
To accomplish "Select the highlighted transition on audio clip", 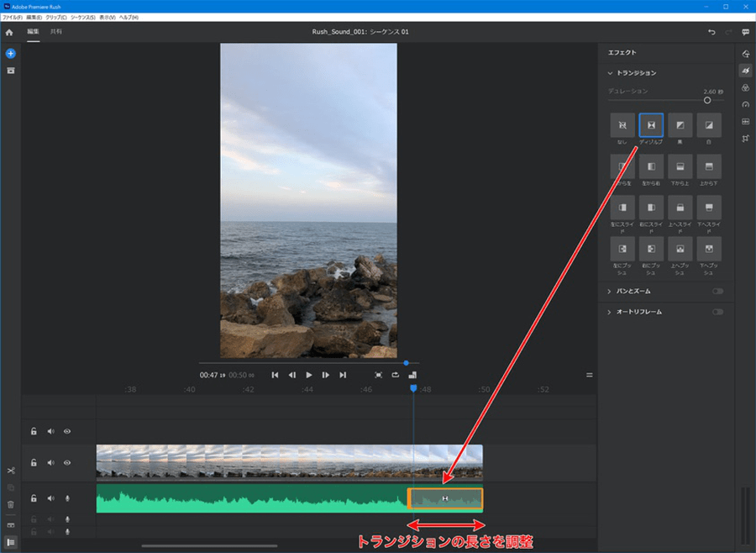I will coord(445,498).
